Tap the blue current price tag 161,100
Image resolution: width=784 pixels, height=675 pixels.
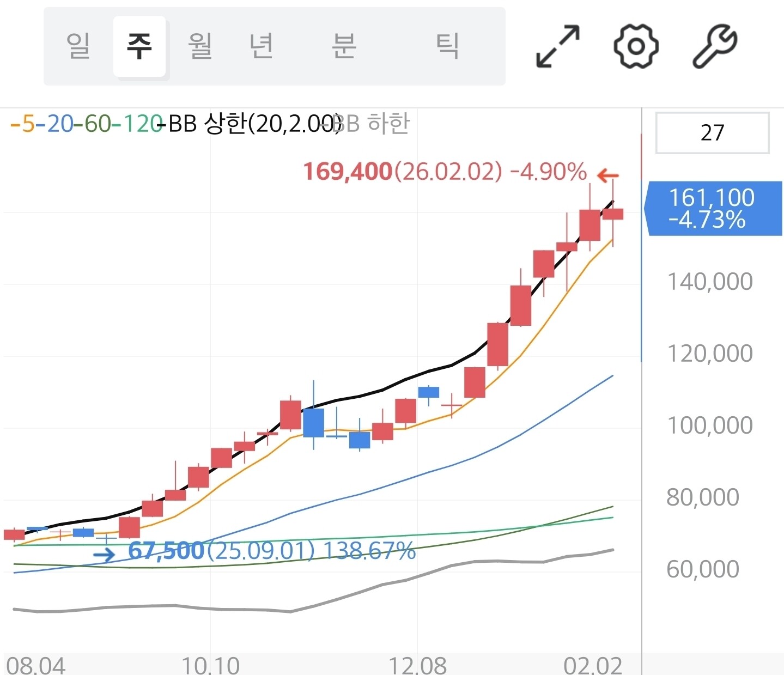pyautogui.click(x=713, y=209)
